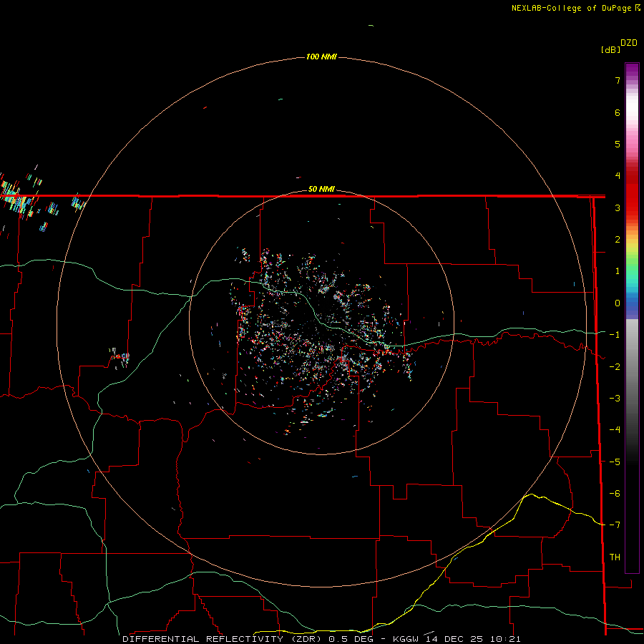Click the -5 value on color scale
Image resolution: width=644 pixels, height=644 pixels.
point(615,462)
